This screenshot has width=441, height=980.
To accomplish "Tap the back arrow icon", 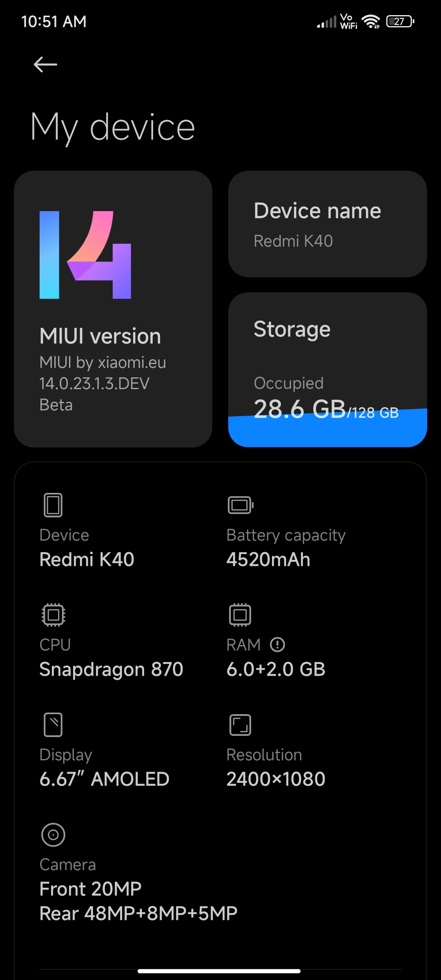I will [x=45, y=65].
